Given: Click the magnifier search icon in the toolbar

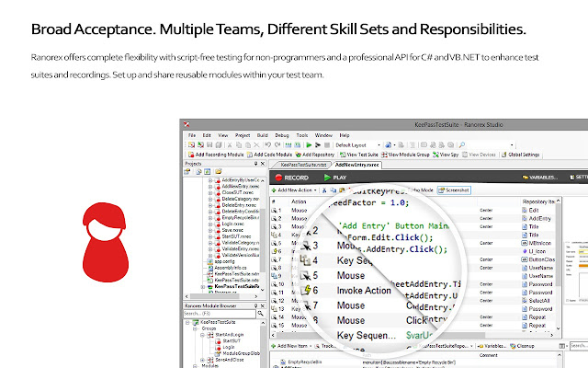Looking at the screenshot, I should 462,145.
